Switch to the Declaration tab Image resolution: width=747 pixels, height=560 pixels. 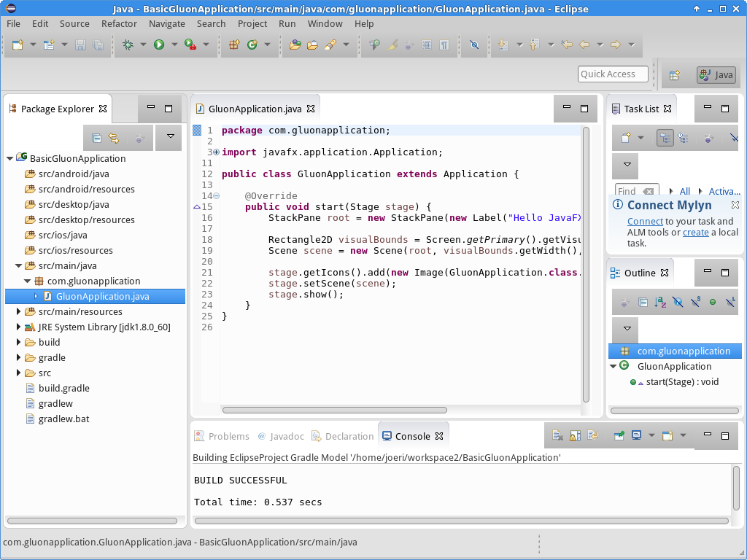343,436
